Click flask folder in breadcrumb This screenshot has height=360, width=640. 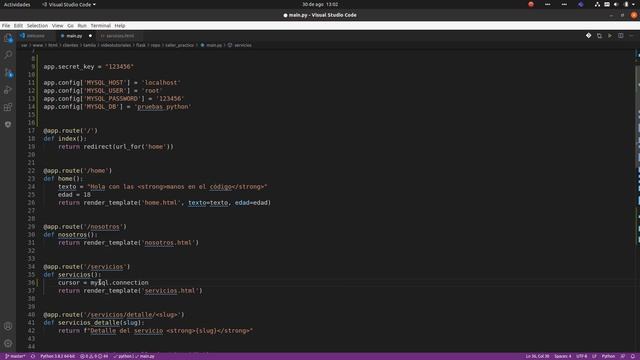(141, 45)
